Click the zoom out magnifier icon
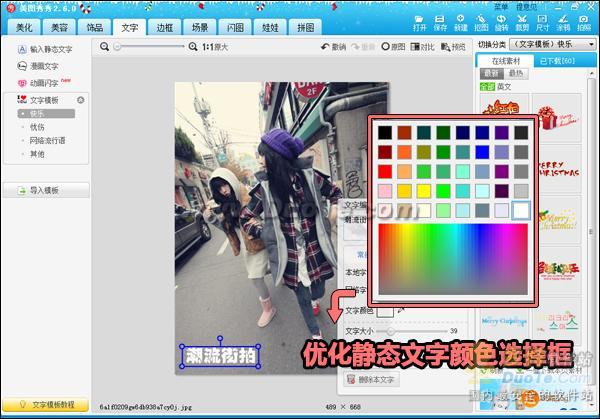 click(x=105, y=47)
